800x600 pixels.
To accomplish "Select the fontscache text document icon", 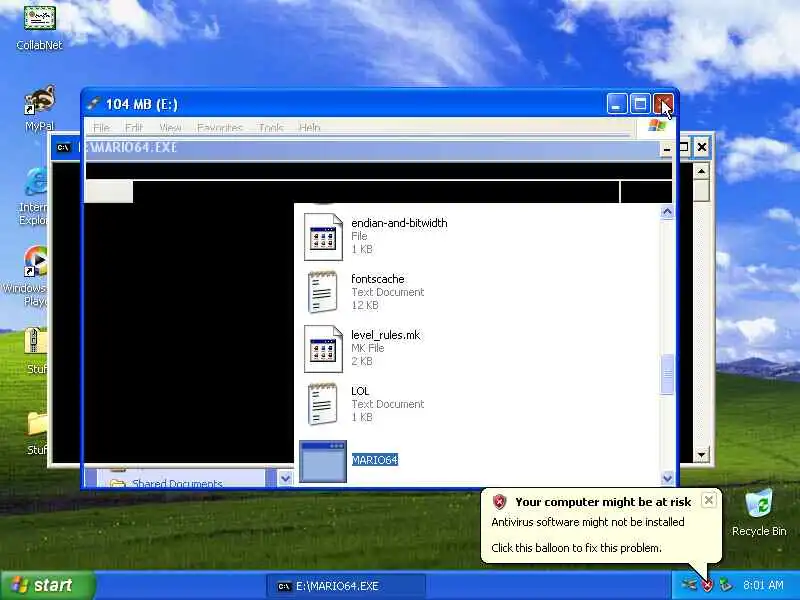I will [323, 292].
